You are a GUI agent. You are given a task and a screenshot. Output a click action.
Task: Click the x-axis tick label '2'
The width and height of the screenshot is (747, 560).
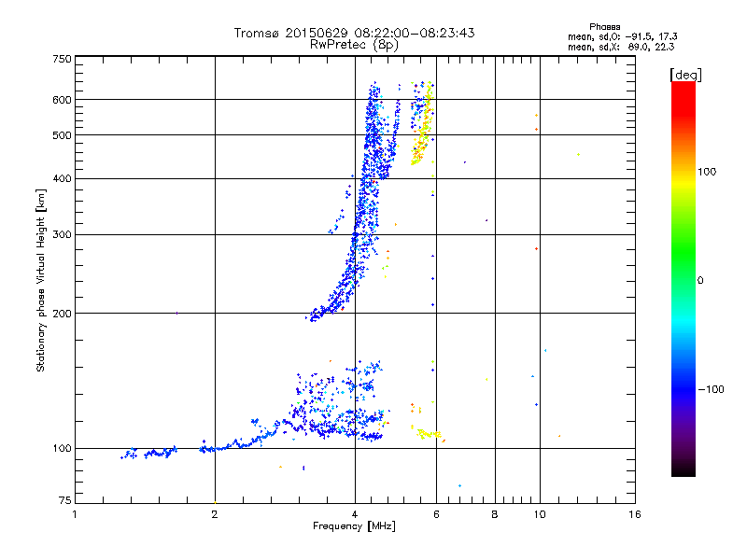click(x=215, y=514)
